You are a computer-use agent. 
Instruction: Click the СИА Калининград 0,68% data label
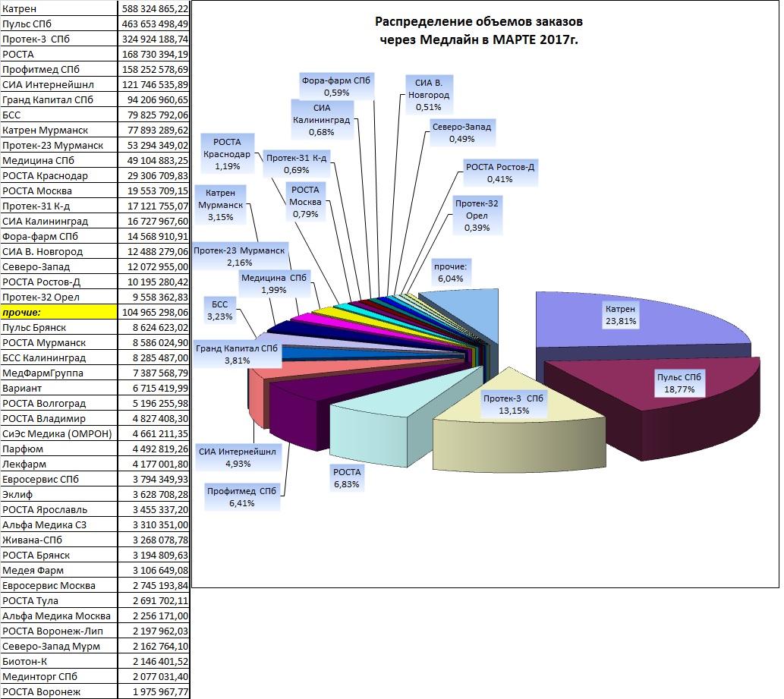[322, 120]
